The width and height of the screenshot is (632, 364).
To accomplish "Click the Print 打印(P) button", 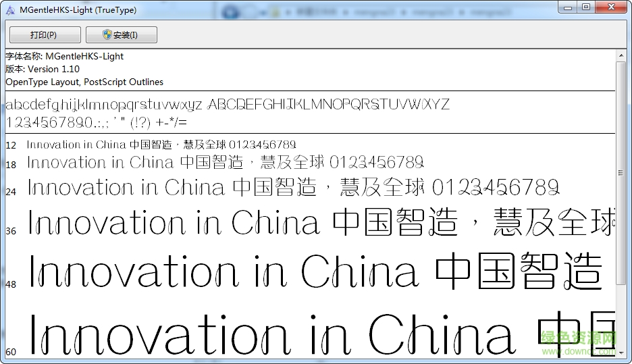I will coord(45,34).
